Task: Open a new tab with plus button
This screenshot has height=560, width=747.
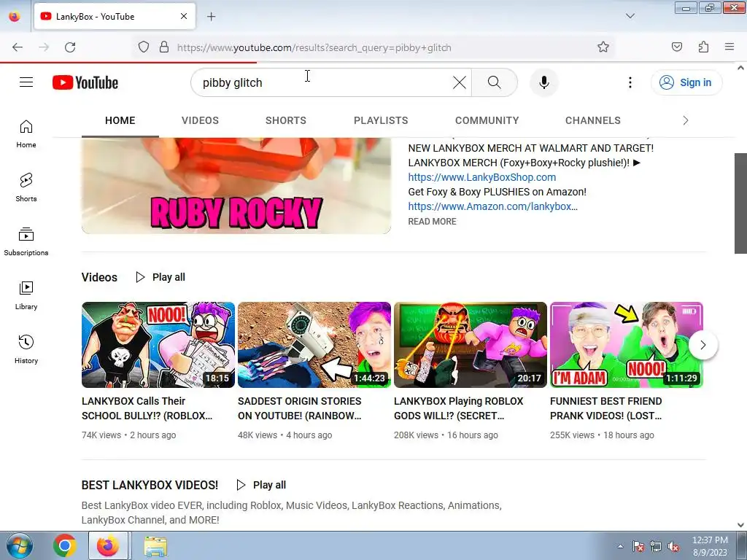Action: point(211,17)
